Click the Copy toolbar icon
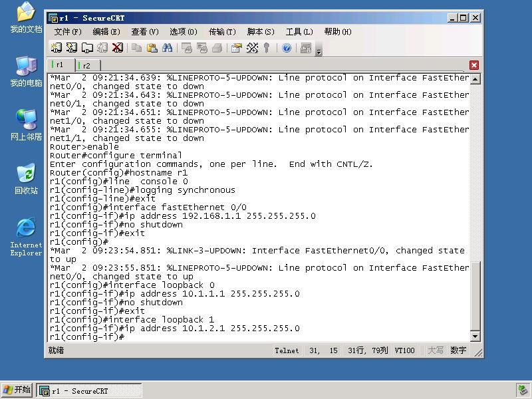 pyautogui.click(x=137, y=48)
